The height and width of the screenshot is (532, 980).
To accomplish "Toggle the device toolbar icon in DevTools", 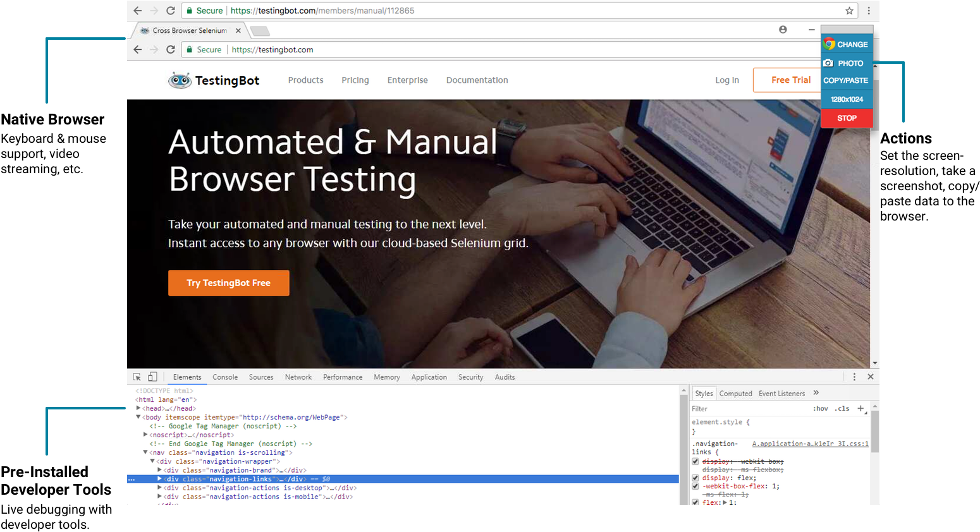I will click(x=152, y=377).
